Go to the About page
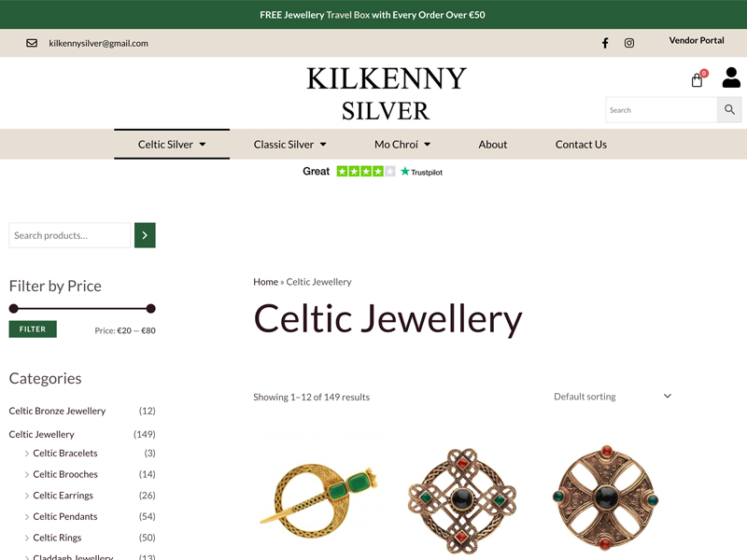Viewport: 747px width, 560px height. point(493,145)
